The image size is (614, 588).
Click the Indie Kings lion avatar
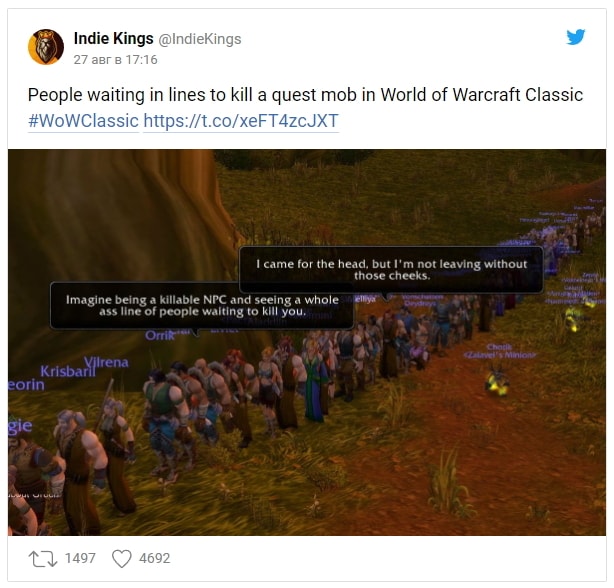(x=46, y=47)
